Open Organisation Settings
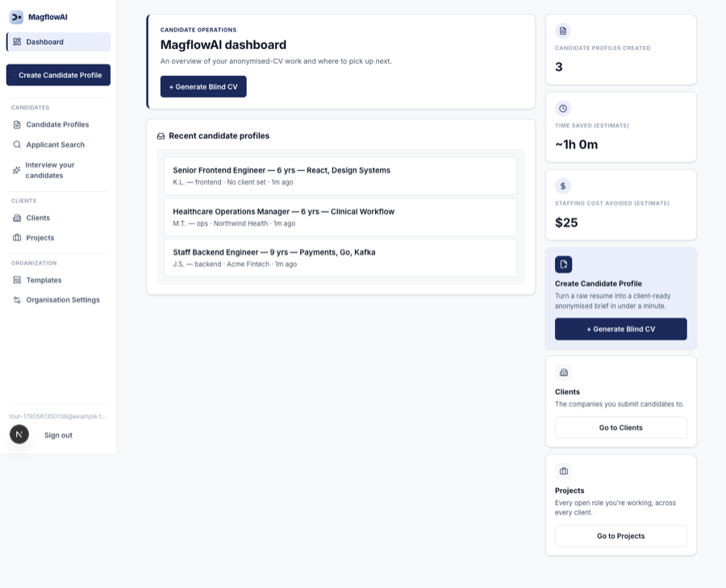The height and width of the screenshot is (588, 726). [58, 300]
